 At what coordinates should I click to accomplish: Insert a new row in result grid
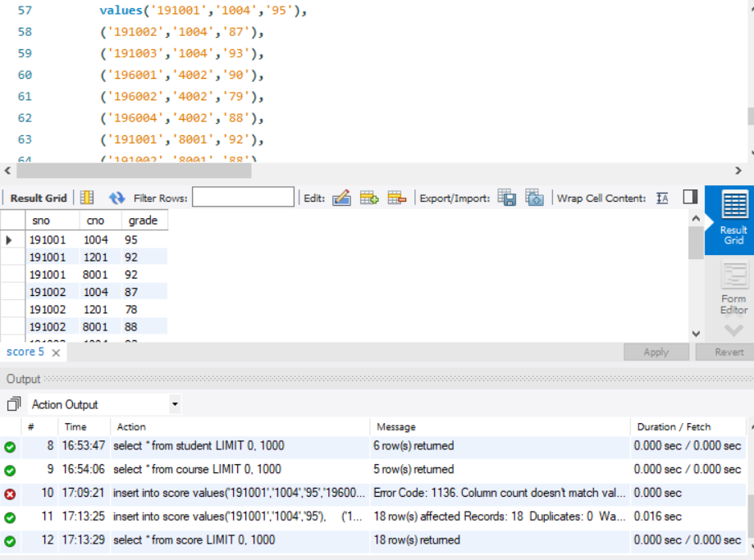point(369,198)
